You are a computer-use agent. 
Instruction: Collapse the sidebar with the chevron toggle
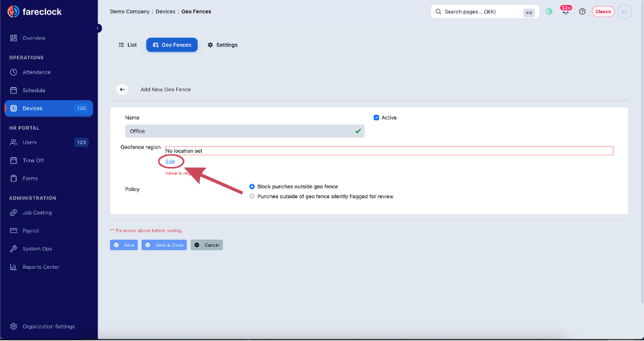pos(98,28)
